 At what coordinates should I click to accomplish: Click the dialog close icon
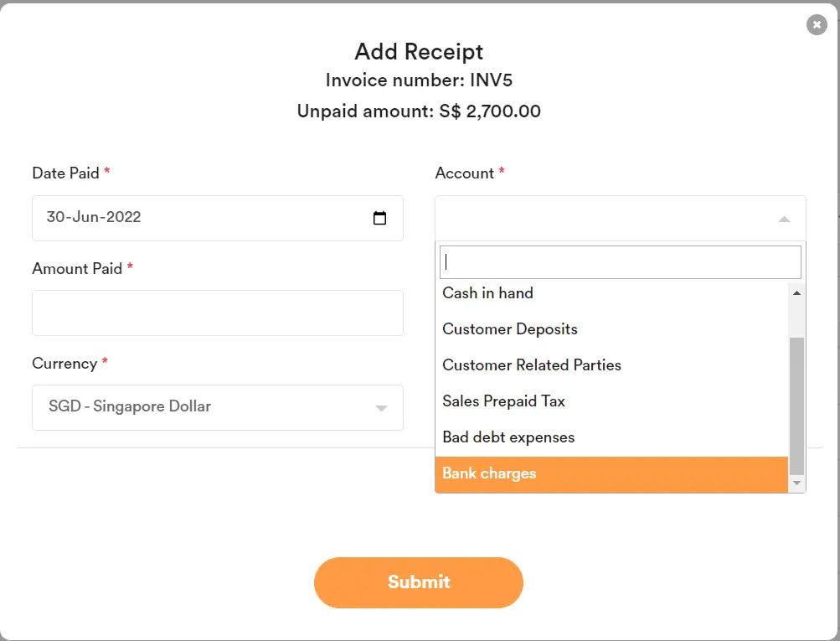pos(816,24)
